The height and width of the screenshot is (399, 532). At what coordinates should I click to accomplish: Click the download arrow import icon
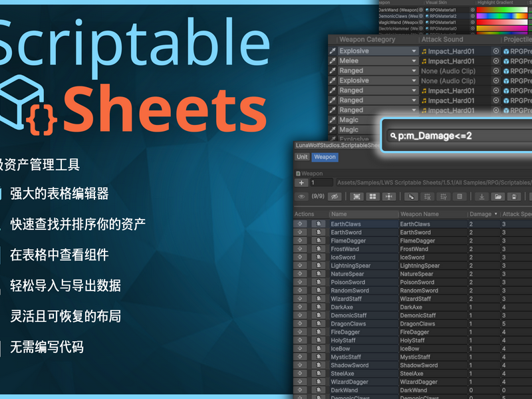[x=481, y=196]
